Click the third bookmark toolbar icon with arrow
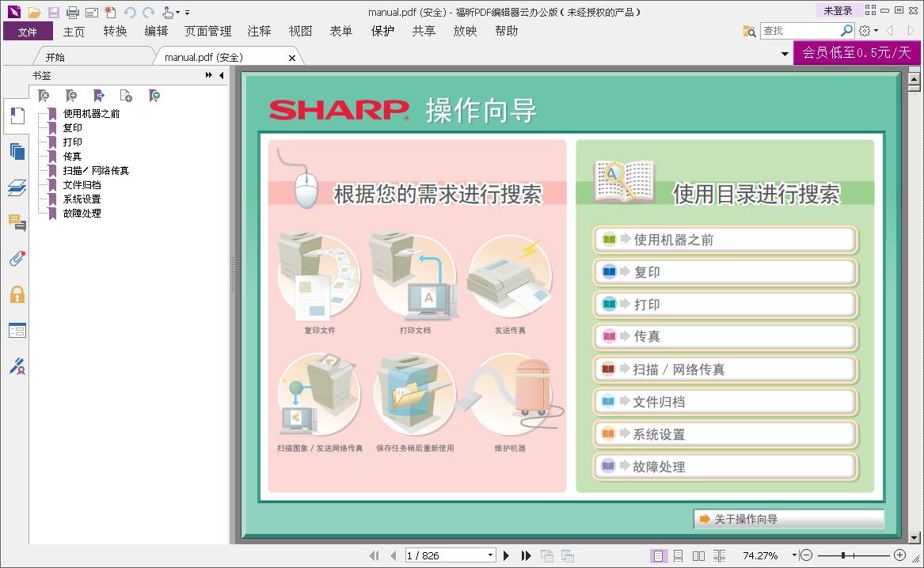924x568 pixels. click(98, 96)
